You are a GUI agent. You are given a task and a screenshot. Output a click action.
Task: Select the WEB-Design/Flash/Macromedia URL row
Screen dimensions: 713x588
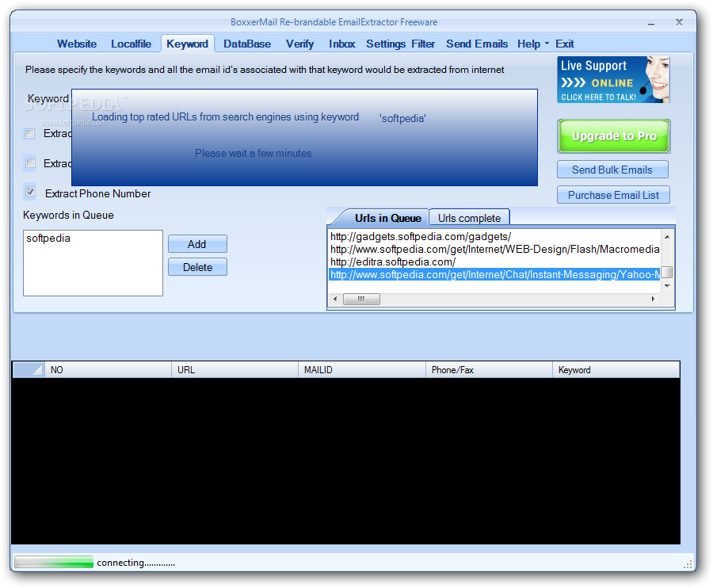pos(494,249)
